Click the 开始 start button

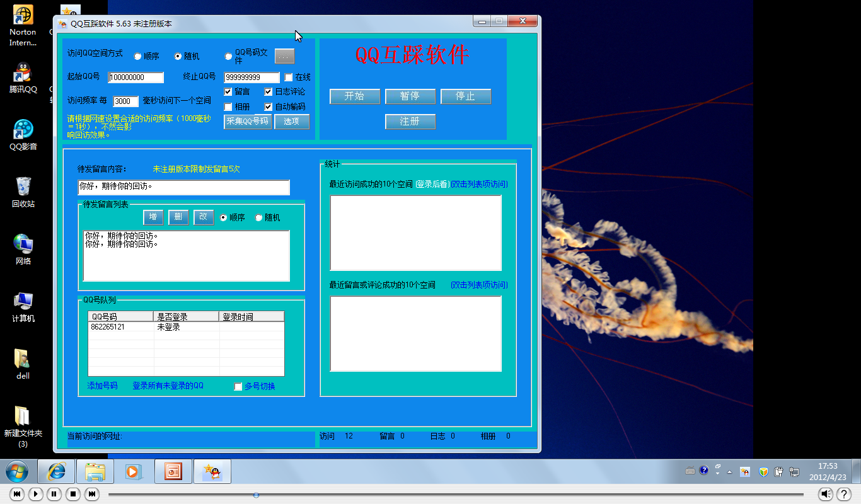point(355,96)
